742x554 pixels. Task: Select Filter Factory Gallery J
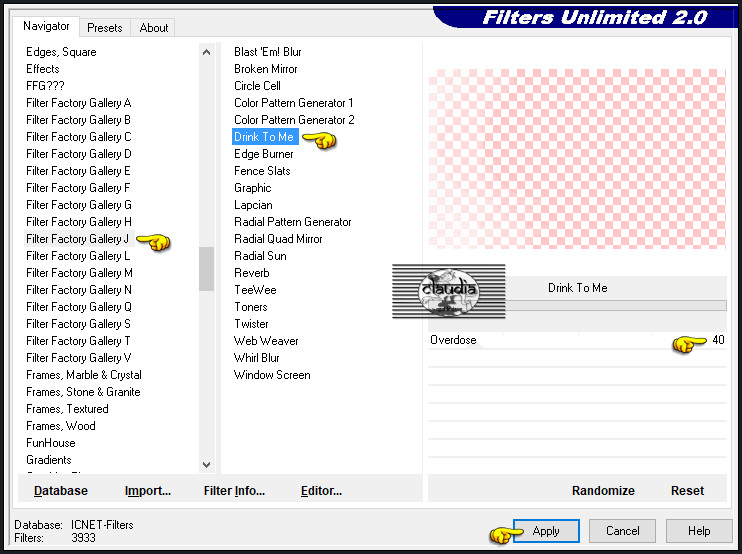[x=77, y=239]
